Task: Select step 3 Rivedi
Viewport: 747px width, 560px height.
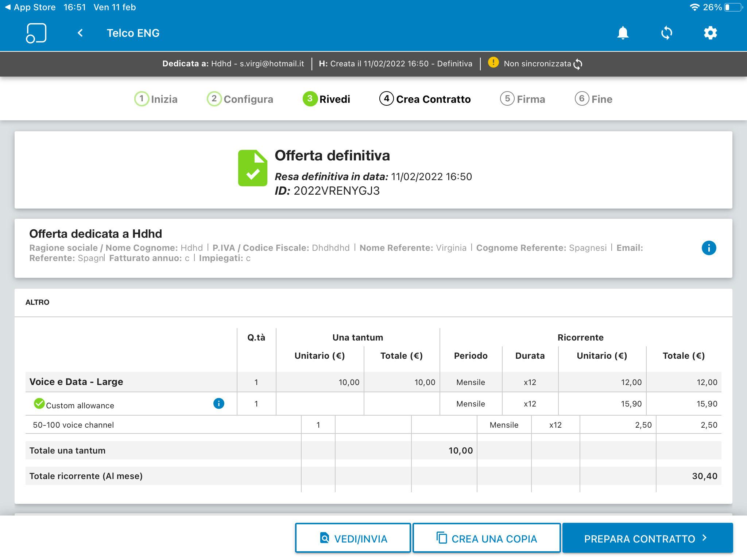Action: click(326, 99)
